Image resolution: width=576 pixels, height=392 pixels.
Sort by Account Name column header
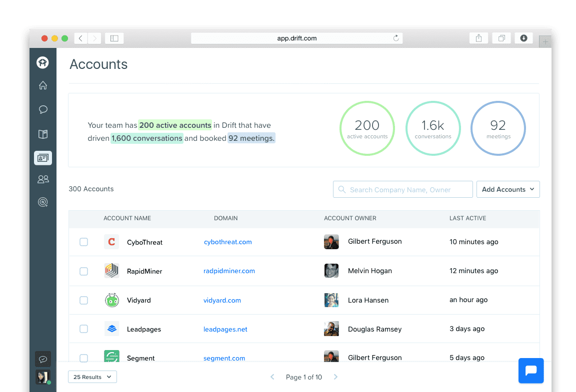tap(127, 218)
